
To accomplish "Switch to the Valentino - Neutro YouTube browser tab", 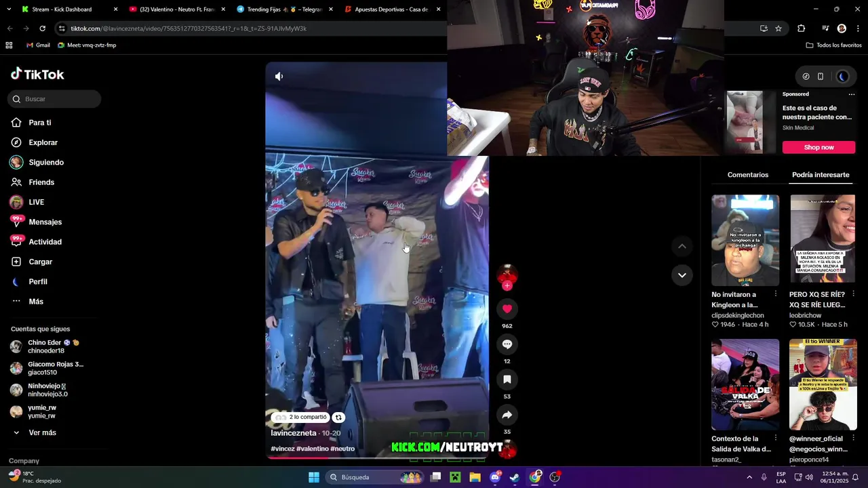I will (x=175, y=9).
